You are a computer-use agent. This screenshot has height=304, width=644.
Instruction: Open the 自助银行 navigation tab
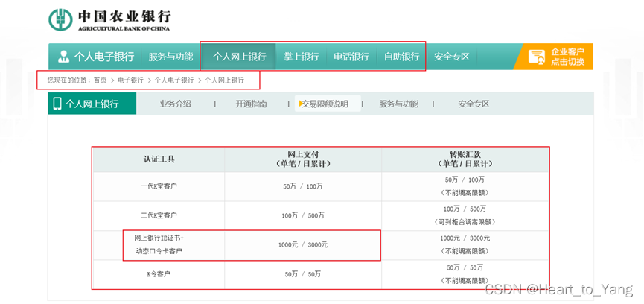click(401, 57)
